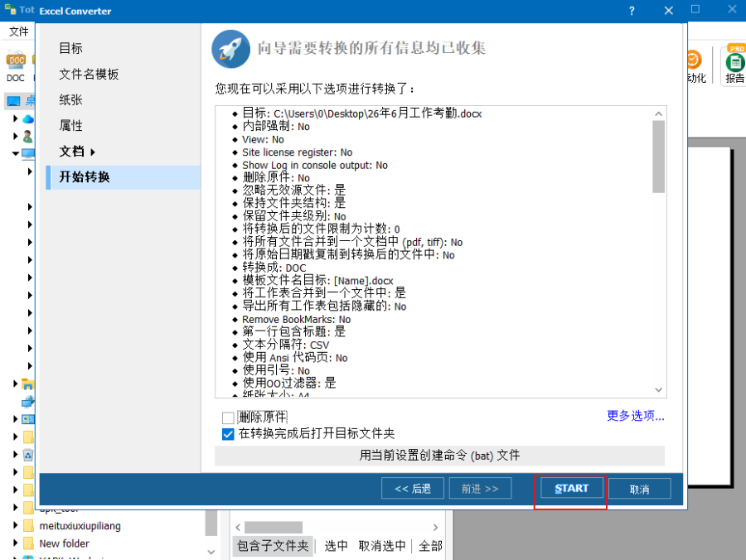Go back with the << 后退 button
The height and width of the screenshot is (560, 746).
coord(413,489)
